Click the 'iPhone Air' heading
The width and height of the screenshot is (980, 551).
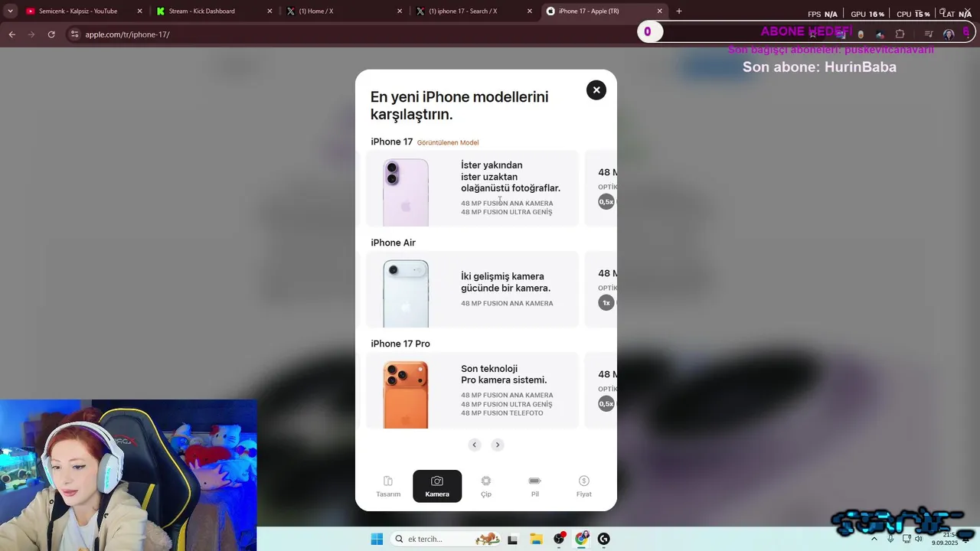[393, 243]
